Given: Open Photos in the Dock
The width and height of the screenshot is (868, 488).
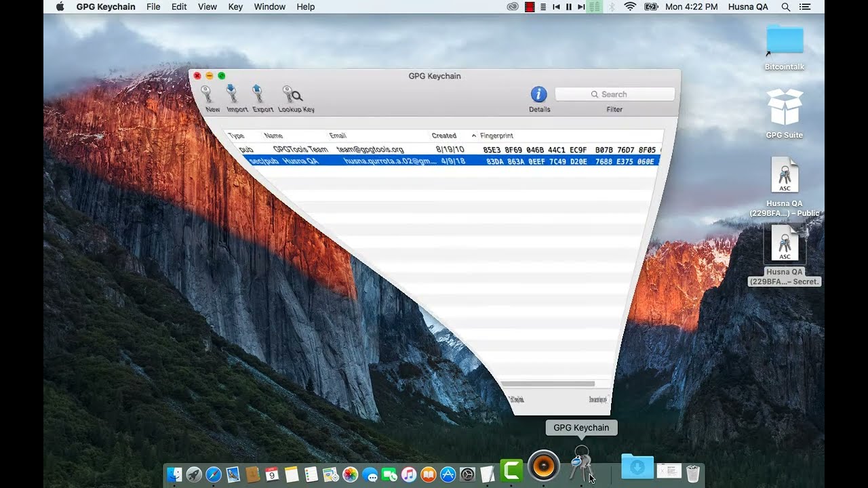Looking at the screenshot, I should click(x=350, y=474).
